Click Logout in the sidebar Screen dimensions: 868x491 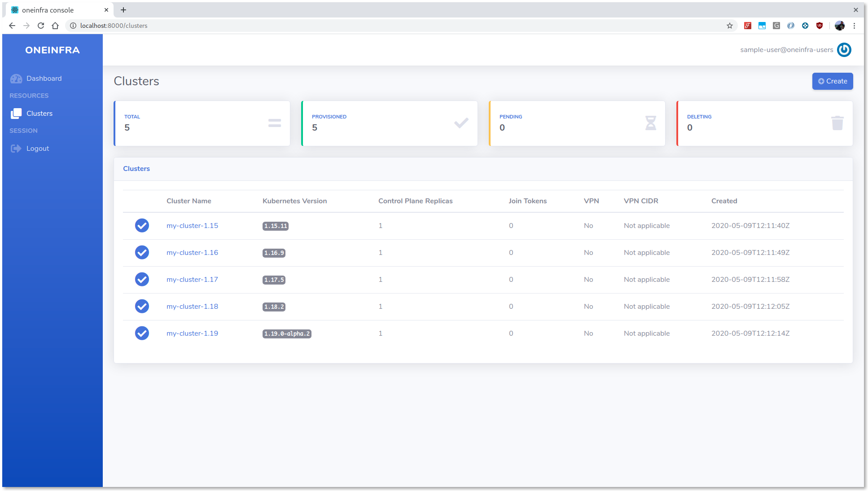click(x=38, y=149)
